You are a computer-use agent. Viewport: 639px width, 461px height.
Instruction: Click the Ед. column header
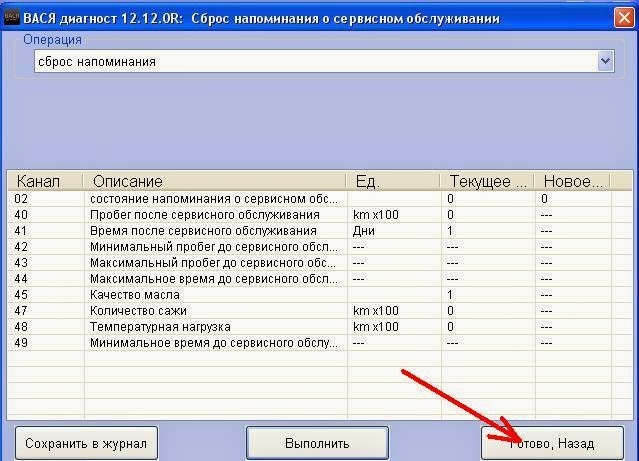pyautogui.click(x=393, y=181)
